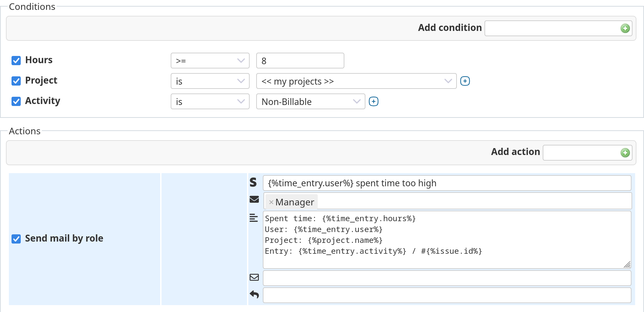Remove the Manager role tag
Screen dimensions: 644x312
pos(271,202)
